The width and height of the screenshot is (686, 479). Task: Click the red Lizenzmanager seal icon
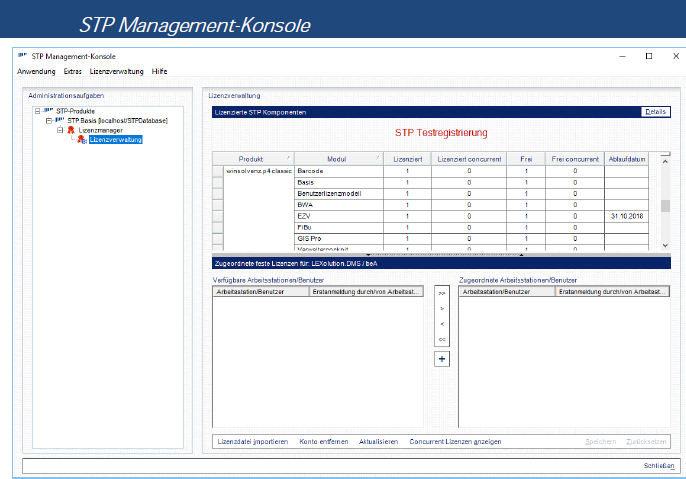pos(71,130)
